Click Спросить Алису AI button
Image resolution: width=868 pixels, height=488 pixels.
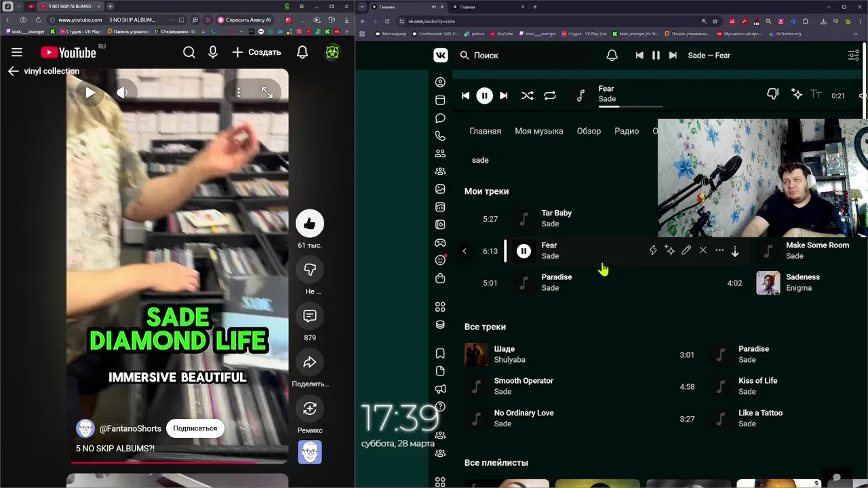[x=245, y=20]
